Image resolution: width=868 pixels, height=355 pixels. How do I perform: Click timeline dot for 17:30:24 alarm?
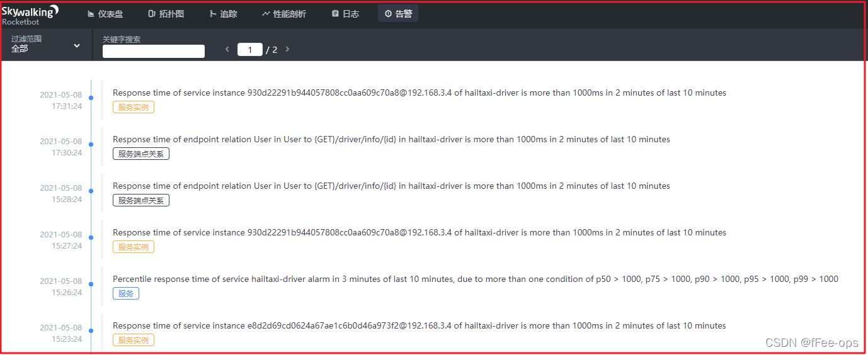91,144
